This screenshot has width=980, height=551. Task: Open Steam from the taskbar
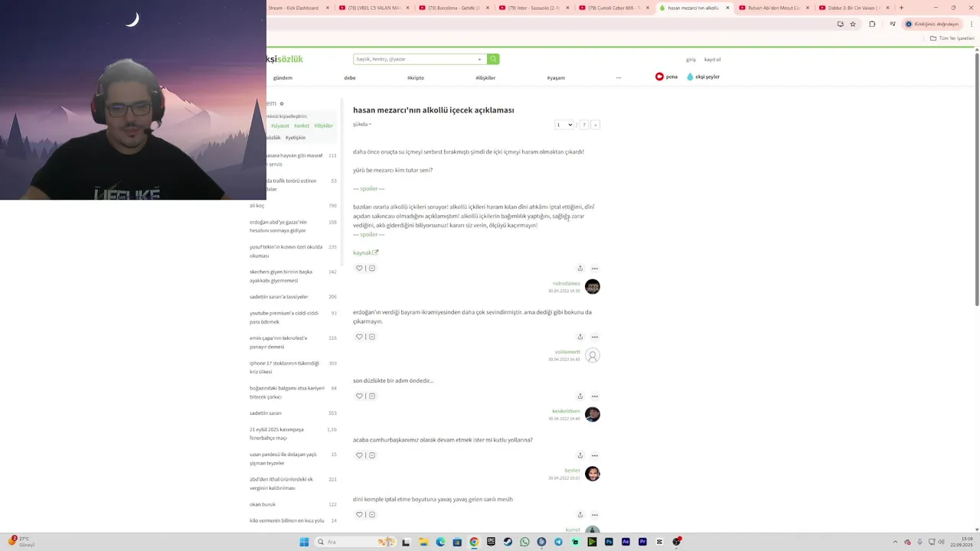tap(508, 542)
